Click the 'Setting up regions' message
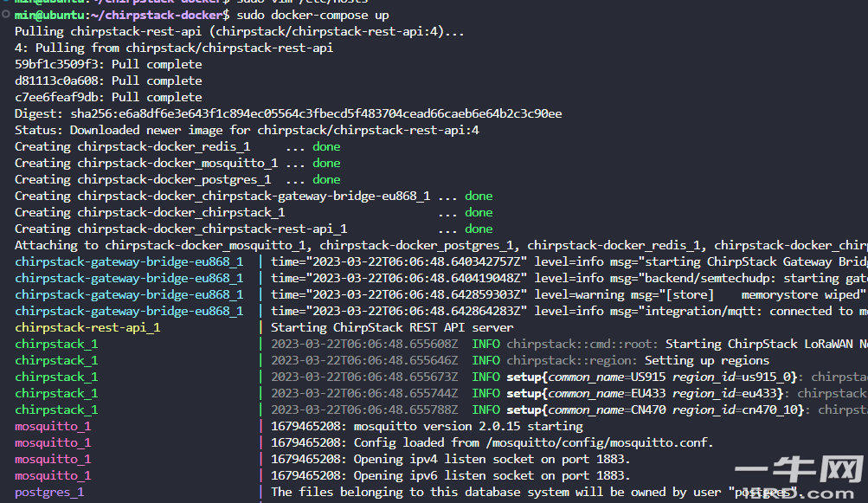This screenshot has height=503, width=868. coord(707,361)
